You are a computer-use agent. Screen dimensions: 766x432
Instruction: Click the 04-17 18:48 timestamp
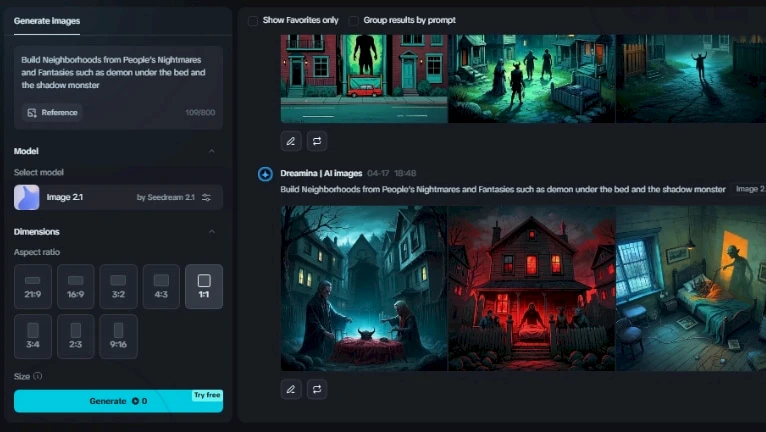(391, 173)
